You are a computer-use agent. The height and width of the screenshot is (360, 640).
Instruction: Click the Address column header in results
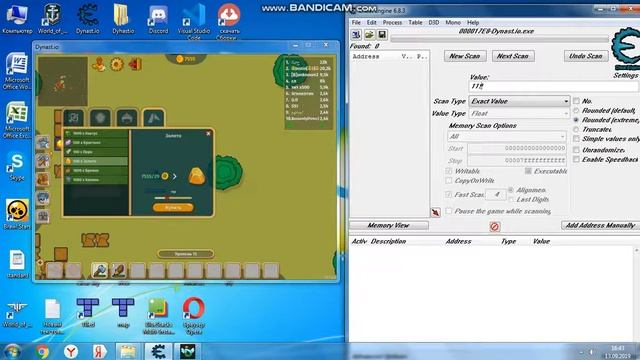tap(366, 56)
